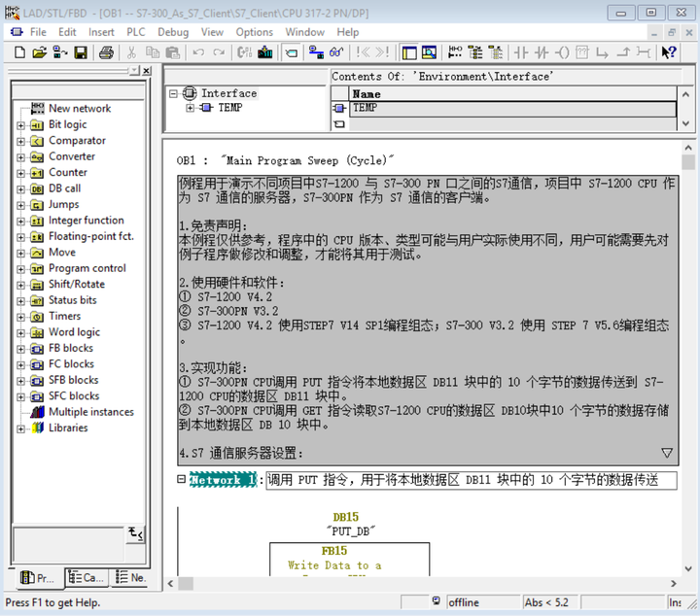Image resolution: width=700 pixels, height=616 pixels.
Task: Click the horizontal scrollbar thumb
Action: [x=186, y=583]
